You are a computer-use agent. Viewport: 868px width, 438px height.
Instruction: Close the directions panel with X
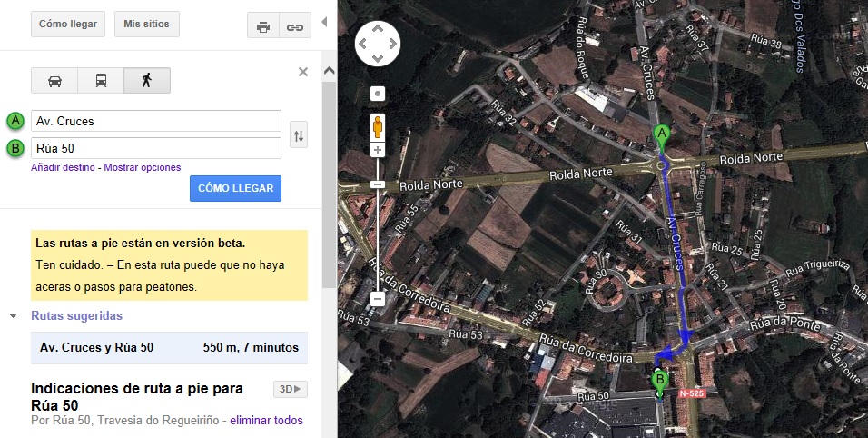click(303, 72)
